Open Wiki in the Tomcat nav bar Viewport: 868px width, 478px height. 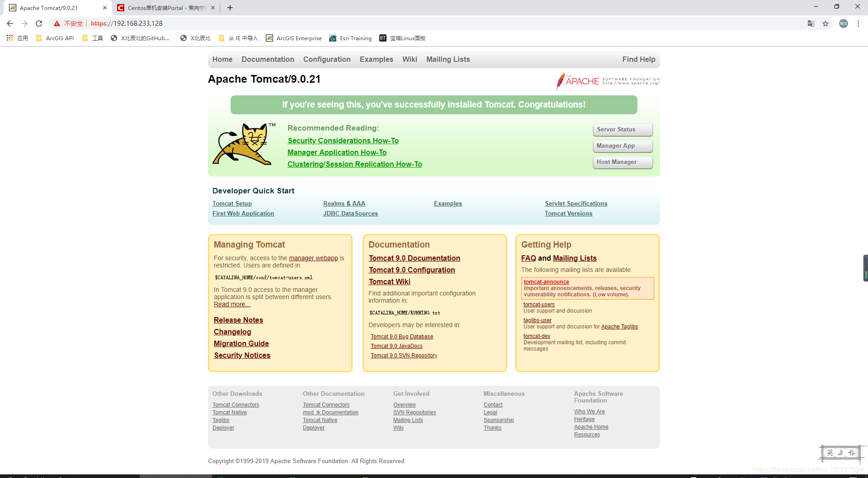(410, 60)
